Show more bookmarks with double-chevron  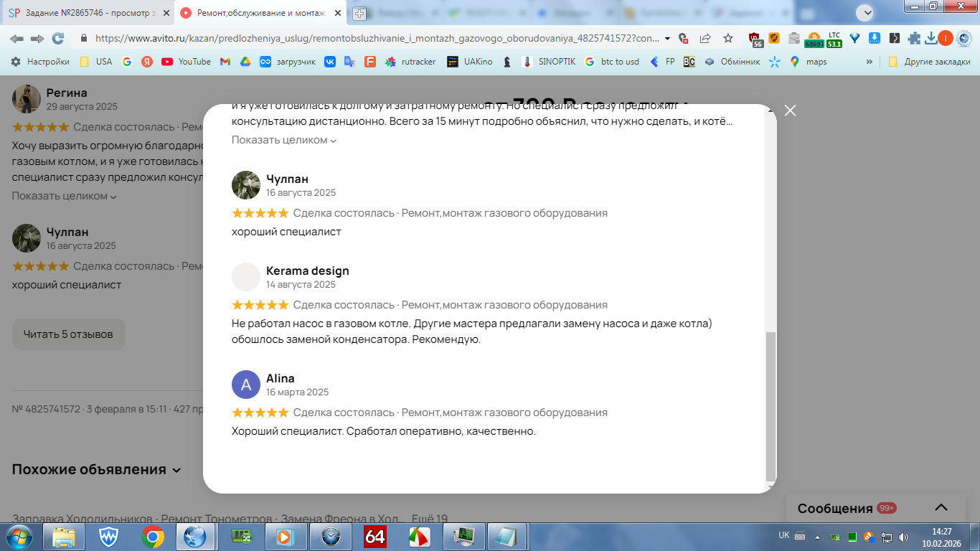coord(870,62)
